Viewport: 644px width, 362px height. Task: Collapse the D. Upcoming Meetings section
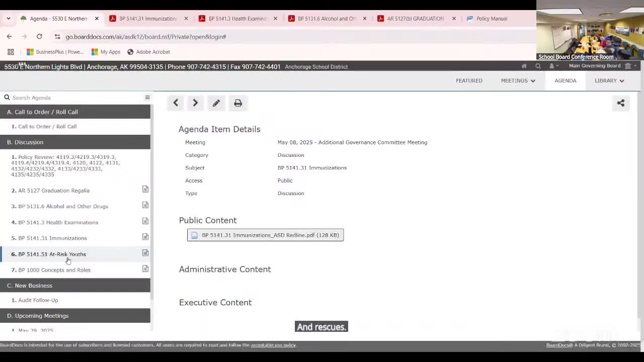click(x=75, y=316)
